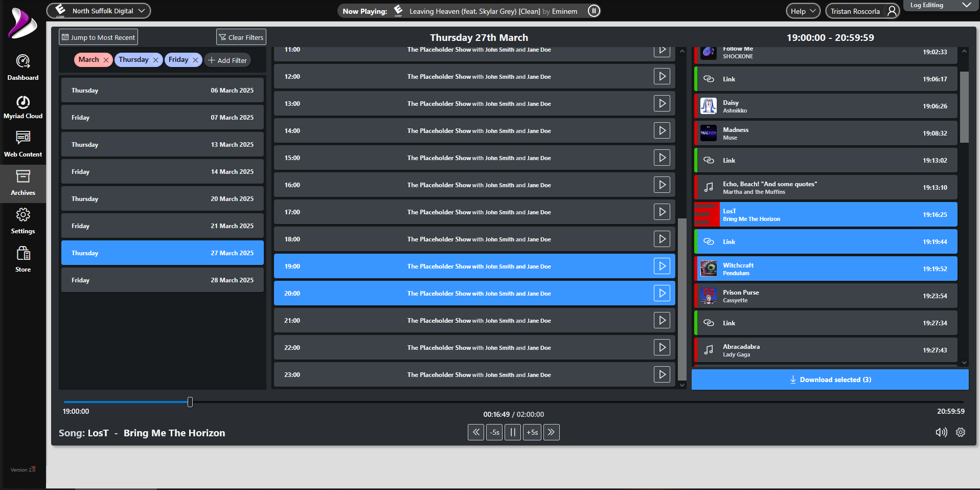The width and height of the screenshot is (980, 490).
Task: Play the 15:00 hour recording
Action: (662, 158)
